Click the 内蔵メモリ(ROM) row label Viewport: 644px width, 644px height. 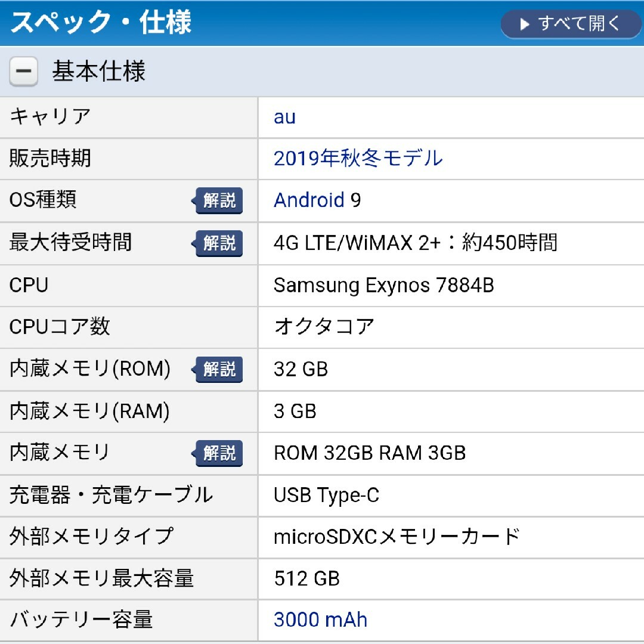[89, 369]
